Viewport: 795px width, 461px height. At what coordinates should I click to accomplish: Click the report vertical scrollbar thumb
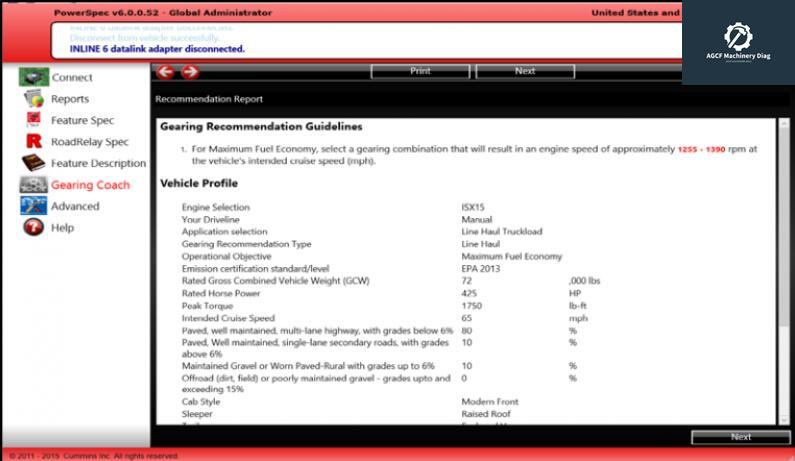(784, 228)
